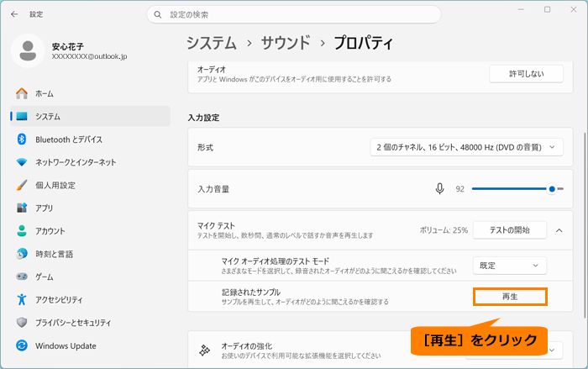This screenshot has width=588, height=369.
Task: Click the 時刻と言語 globe clock icon
Action: click(x=22, y=254)
